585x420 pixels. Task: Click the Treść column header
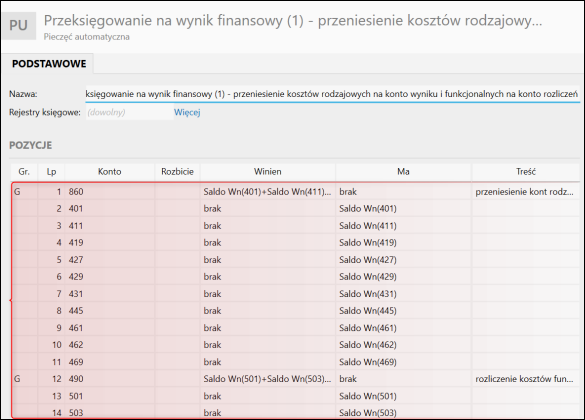(526, 172)
